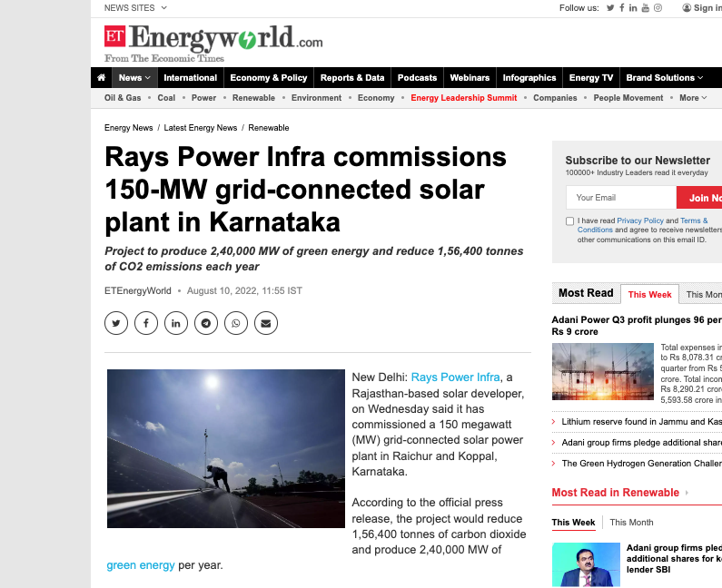722x588 pixels.
Task: Share article via Twitter circle icon
Action: 116,322
